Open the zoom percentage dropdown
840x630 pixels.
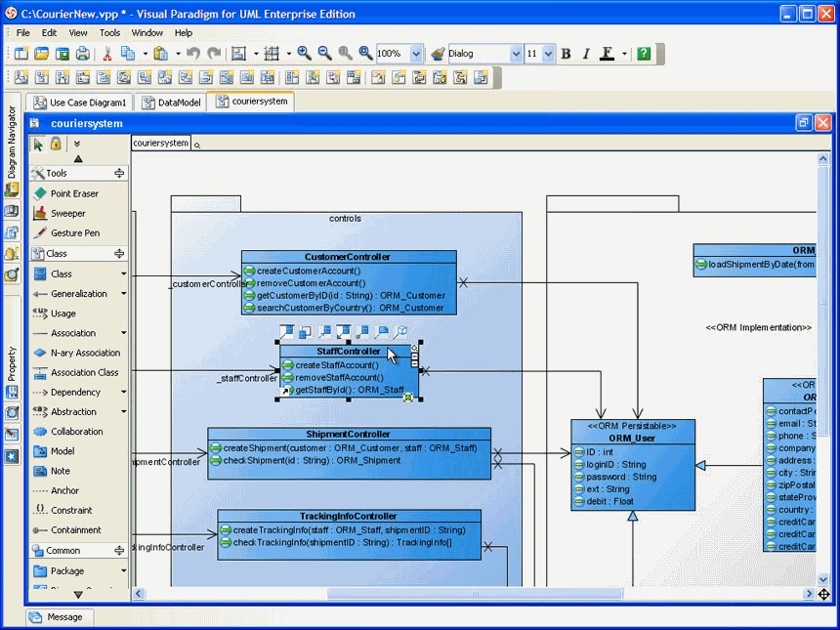pos(416,54)
